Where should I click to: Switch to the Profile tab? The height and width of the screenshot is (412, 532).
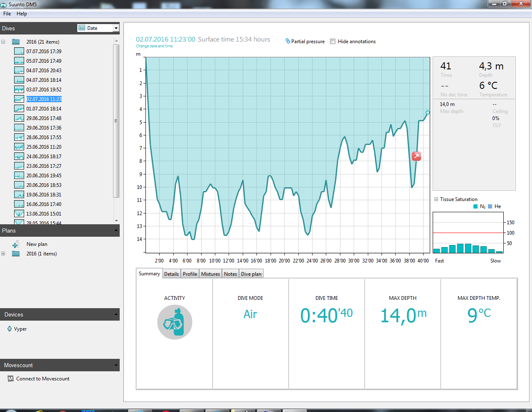(x=190, y=274)
